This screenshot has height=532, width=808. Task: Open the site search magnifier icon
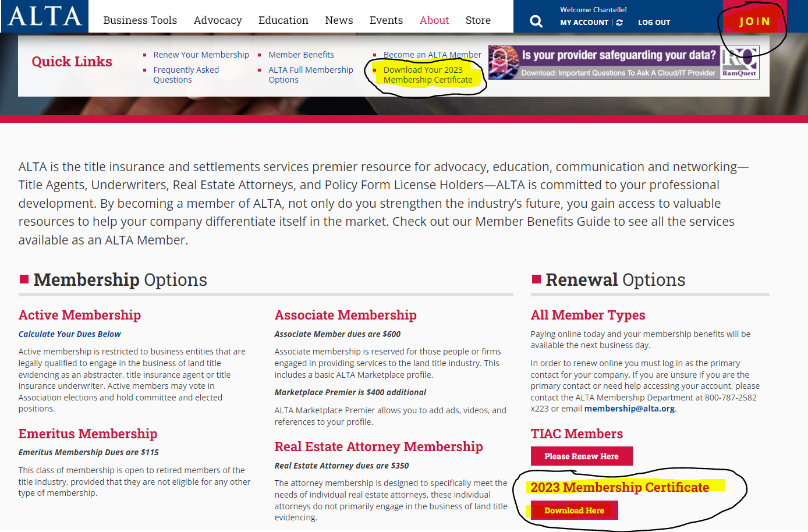[x=536, y=22]
